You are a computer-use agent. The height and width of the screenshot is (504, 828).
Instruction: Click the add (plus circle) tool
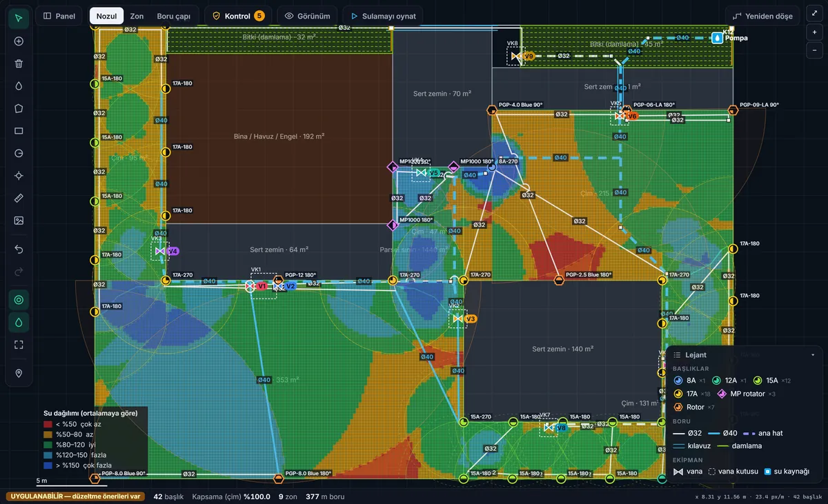click(19, 41)
